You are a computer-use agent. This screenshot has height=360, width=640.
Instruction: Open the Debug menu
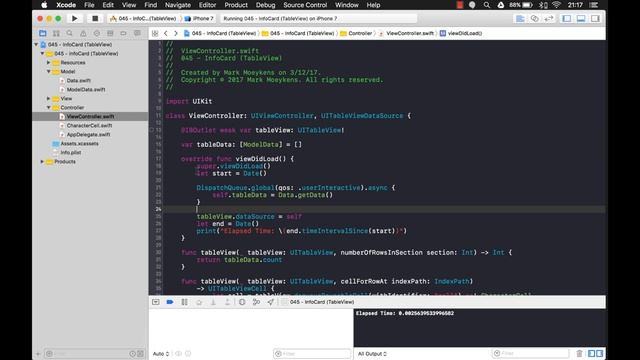265,5
